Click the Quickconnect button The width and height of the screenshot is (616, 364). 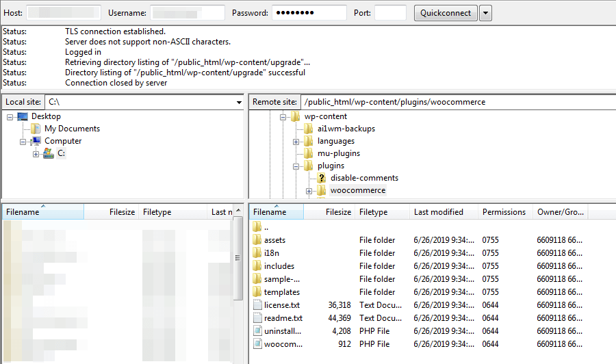click(x=446, y=13)
